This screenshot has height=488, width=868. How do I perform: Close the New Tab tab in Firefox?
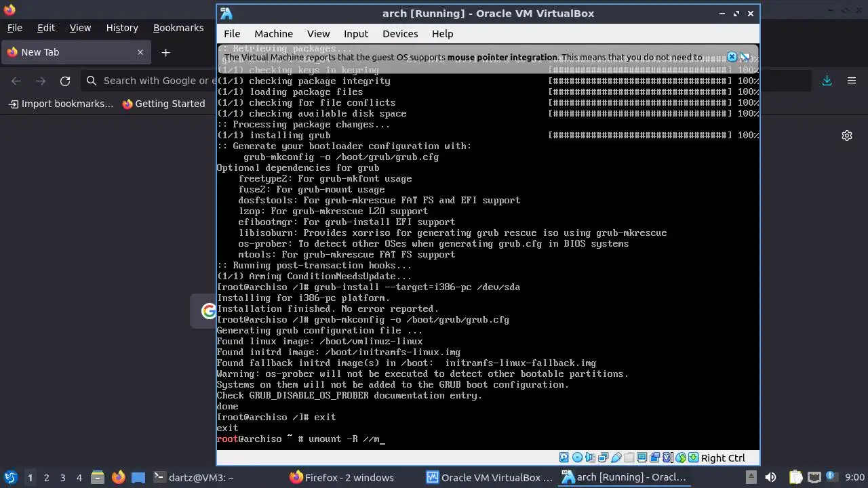140,52
